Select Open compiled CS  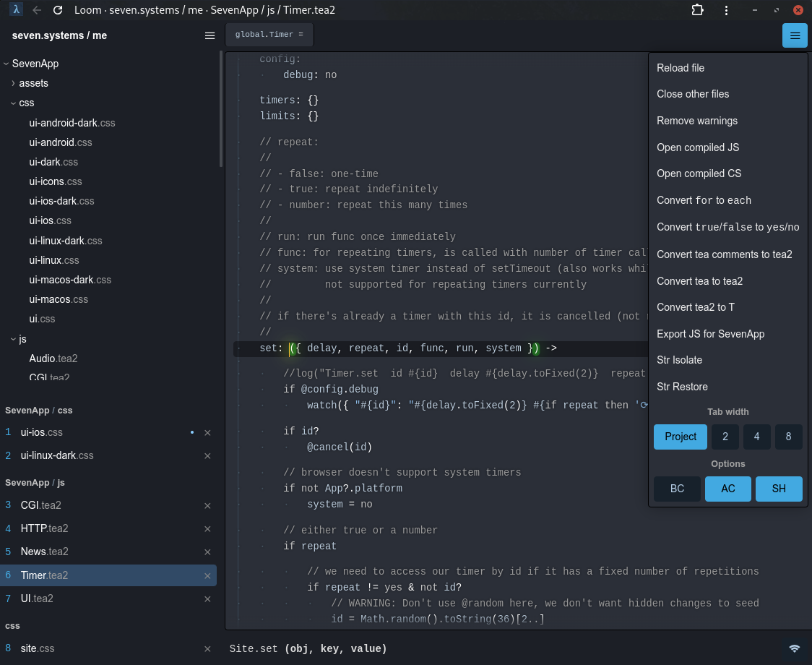[727, 173]
